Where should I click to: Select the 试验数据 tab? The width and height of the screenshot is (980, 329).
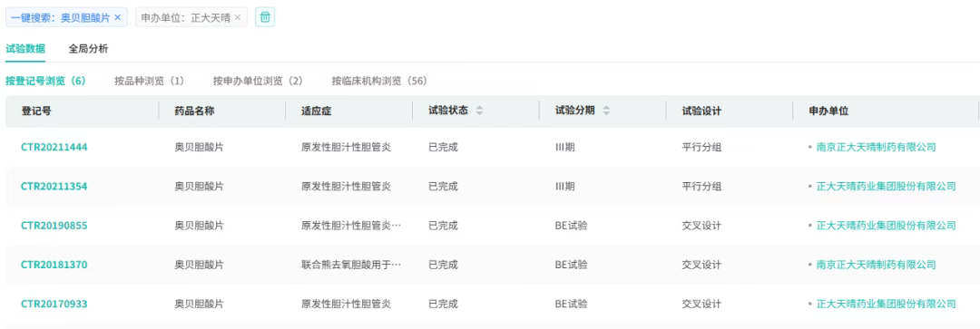click(x=25, y=49)
